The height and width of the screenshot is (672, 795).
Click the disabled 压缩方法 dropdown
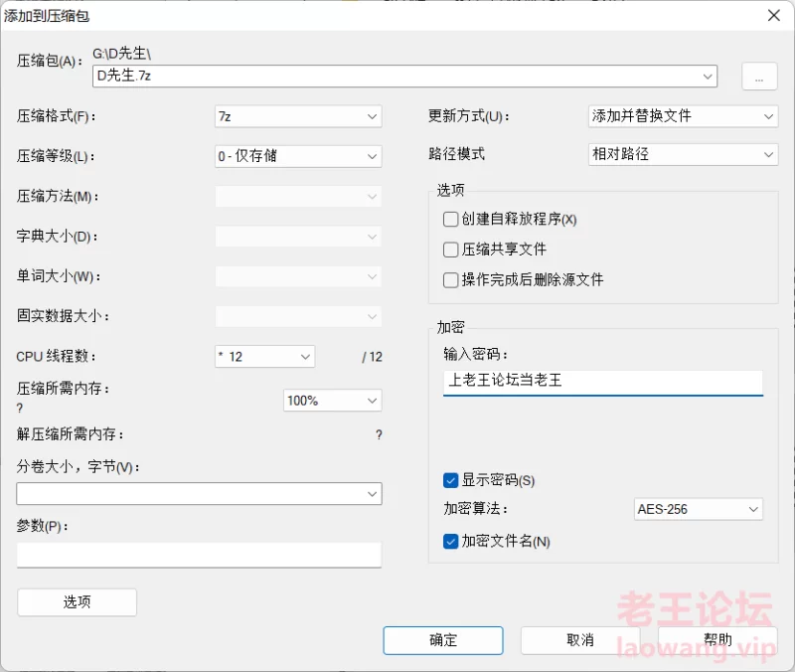[x=298, y=197]
